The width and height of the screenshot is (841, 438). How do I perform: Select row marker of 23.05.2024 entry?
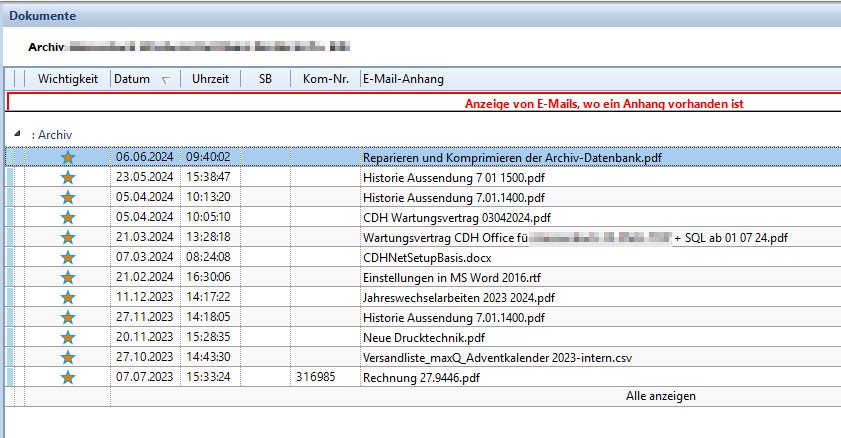[10, 177]
